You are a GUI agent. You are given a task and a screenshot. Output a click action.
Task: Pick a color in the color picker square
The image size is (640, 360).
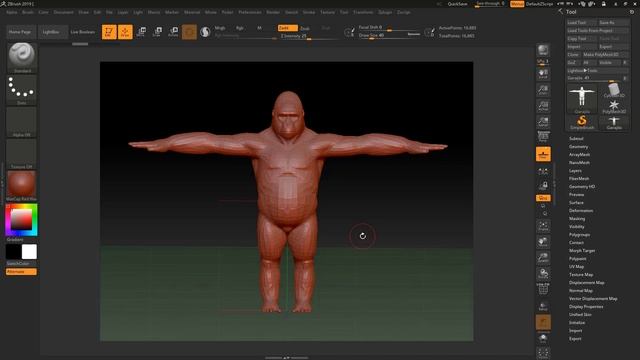coord(21,220)
